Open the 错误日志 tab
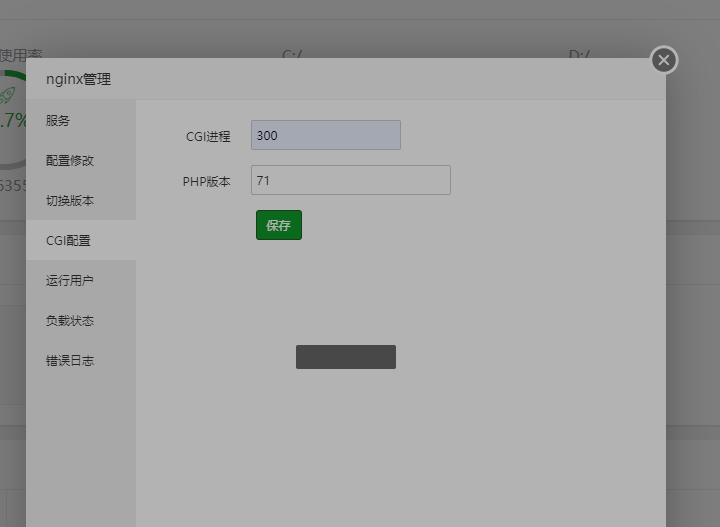 [81, 360]
